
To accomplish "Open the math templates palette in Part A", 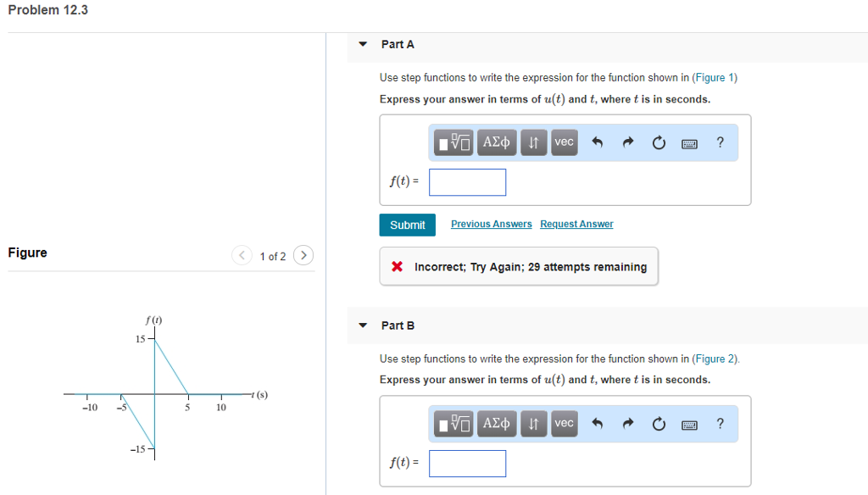I will coord(453,142).
